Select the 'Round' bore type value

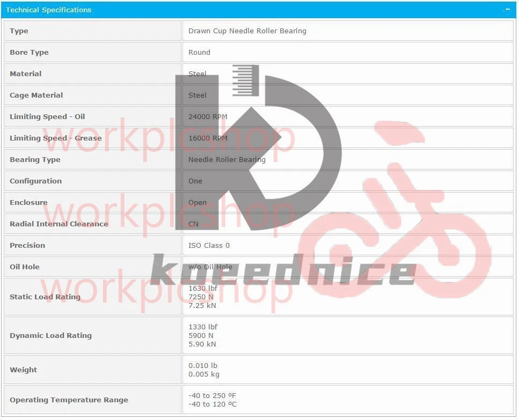[199, 52]
